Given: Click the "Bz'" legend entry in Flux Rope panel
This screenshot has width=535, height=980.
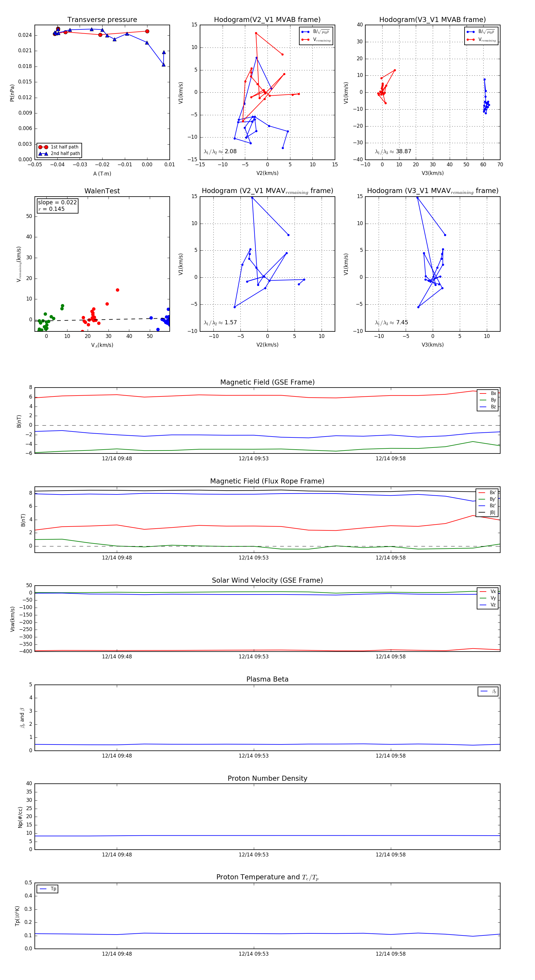Looking at the screenshot, I should [x=487, y=506].
